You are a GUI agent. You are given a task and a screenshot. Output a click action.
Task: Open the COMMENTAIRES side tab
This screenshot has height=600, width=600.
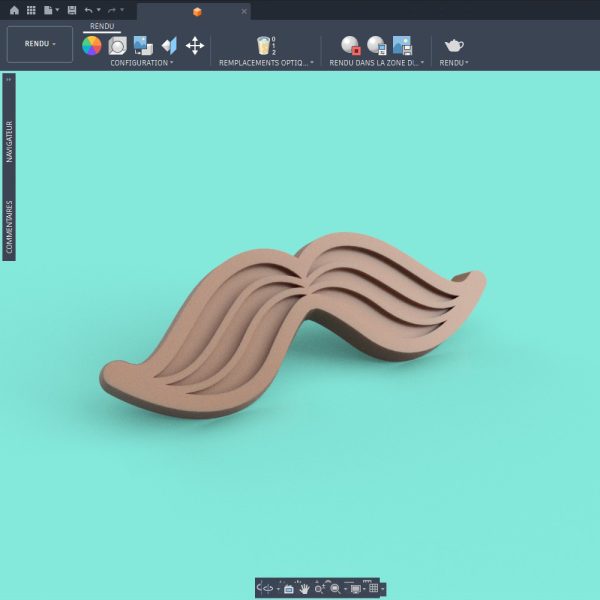point(9,227)
